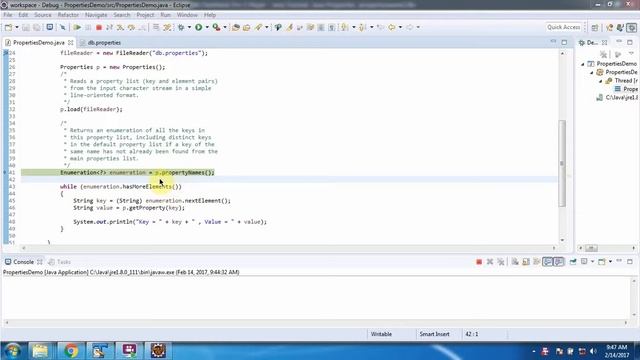Click the Smart Insert status bar entry

[434, 334]
